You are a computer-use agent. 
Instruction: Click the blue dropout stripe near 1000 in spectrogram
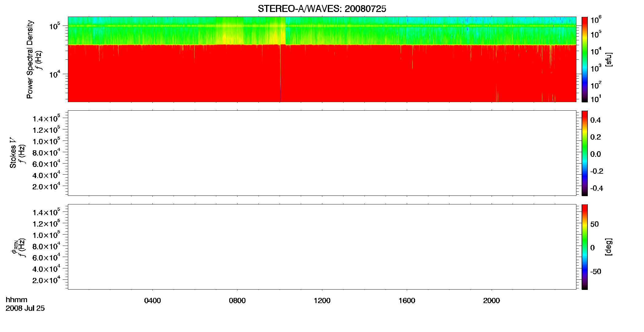(280, 74)
